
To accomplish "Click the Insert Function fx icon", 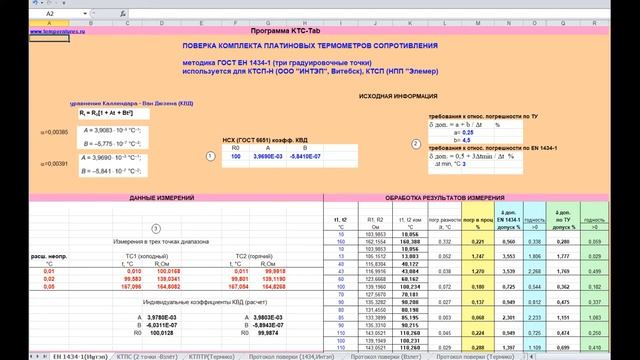I will (x=123, y=13).
